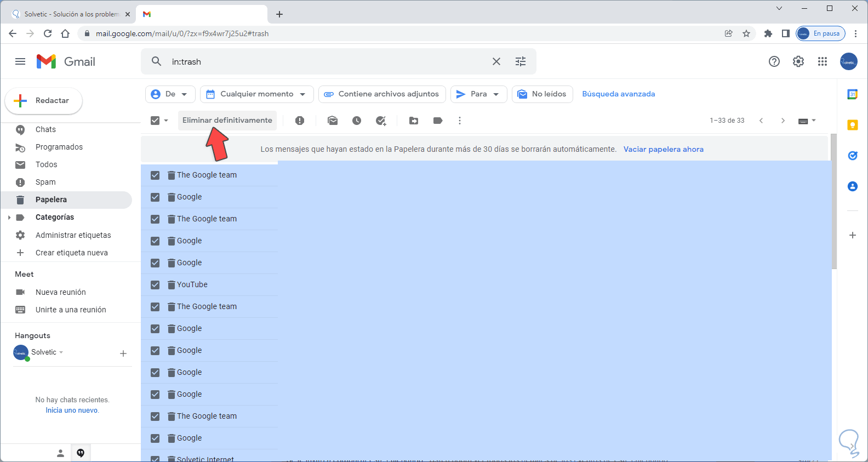Image resolution: width=868 pixels, height=462 pixels.
Task: Click the Vaciar papelera ahora link
Action: 664,149
